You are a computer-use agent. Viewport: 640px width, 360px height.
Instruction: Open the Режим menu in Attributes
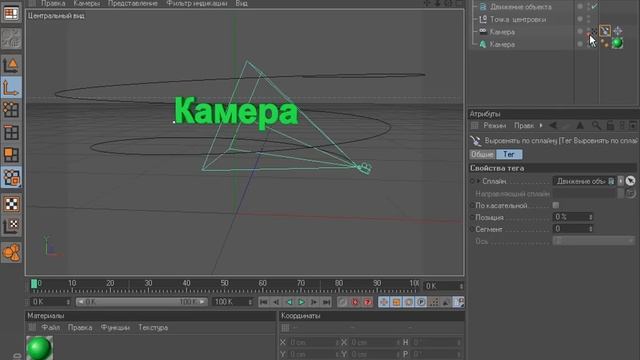495,125
